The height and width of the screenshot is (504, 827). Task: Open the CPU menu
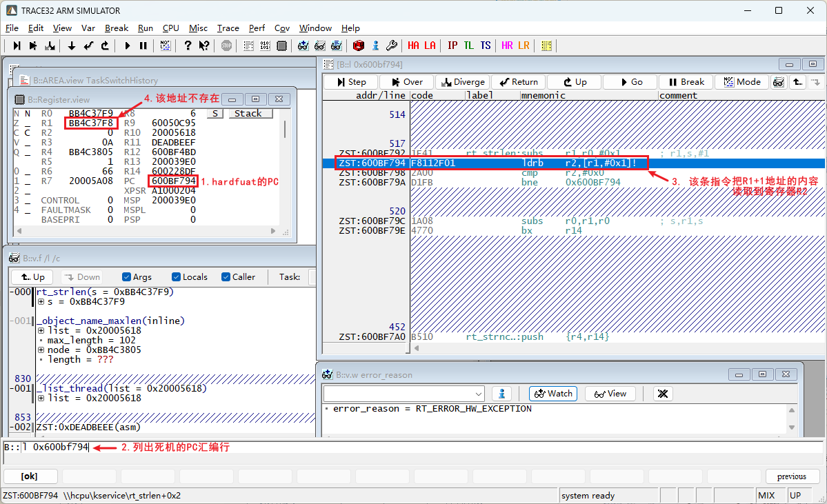tap(171, 28)
